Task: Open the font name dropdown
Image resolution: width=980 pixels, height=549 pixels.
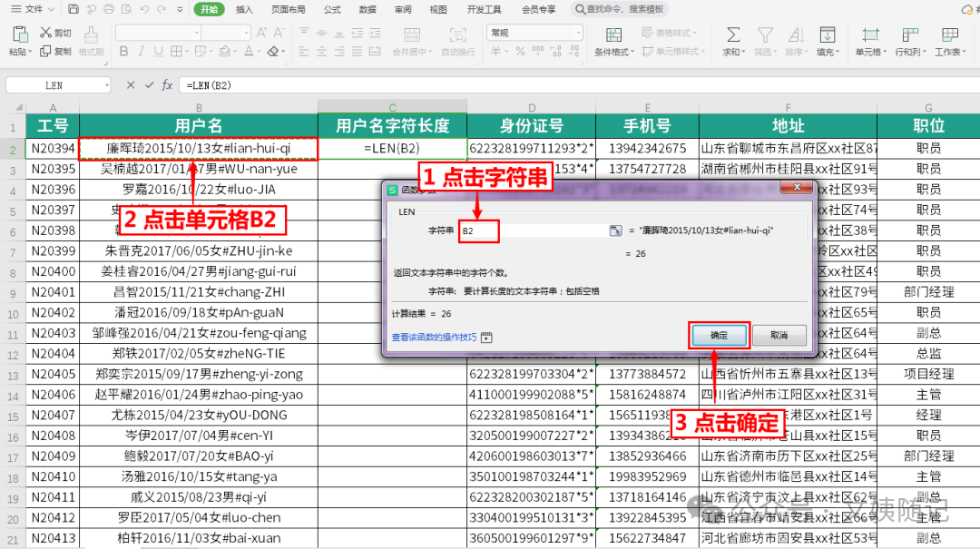Action: 197,33
